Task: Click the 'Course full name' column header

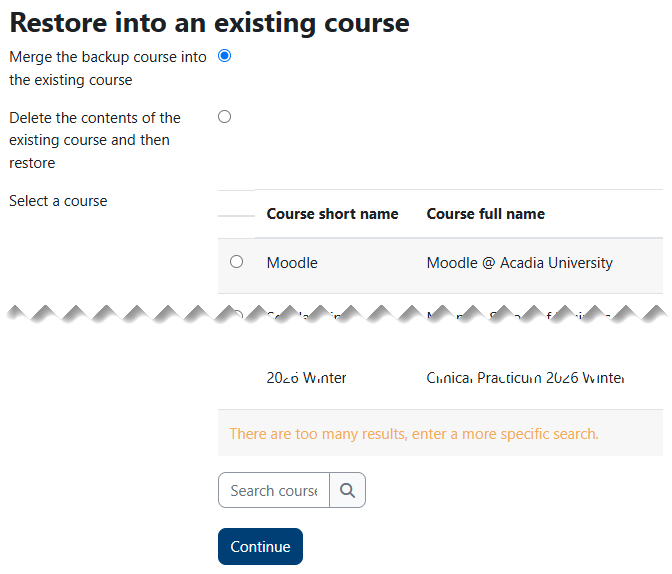Action: 486,213
